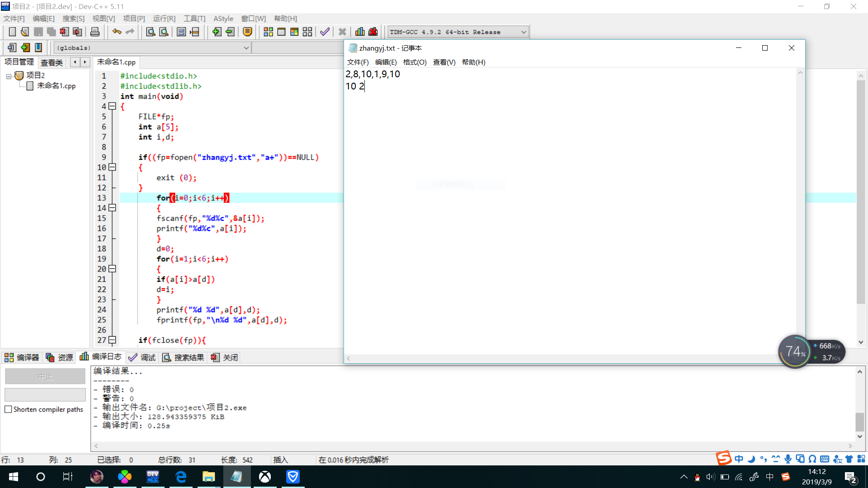Click the Debug checkmark icon
Screen dimensions: 868x488
coord(325,32)
